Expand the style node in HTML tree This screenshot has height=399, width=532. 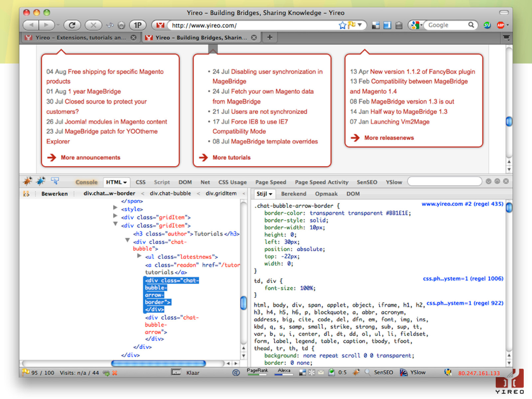(115, 207)
